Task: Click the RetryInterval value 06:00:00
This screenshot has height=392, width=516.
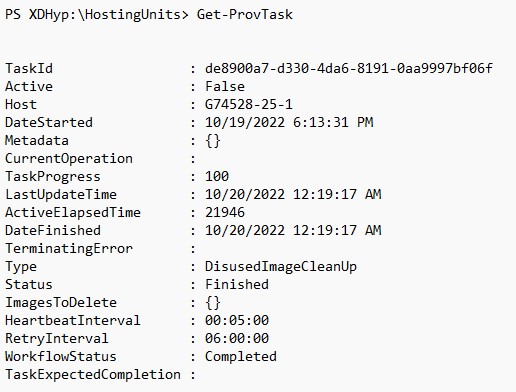Action: coord(237,338)
